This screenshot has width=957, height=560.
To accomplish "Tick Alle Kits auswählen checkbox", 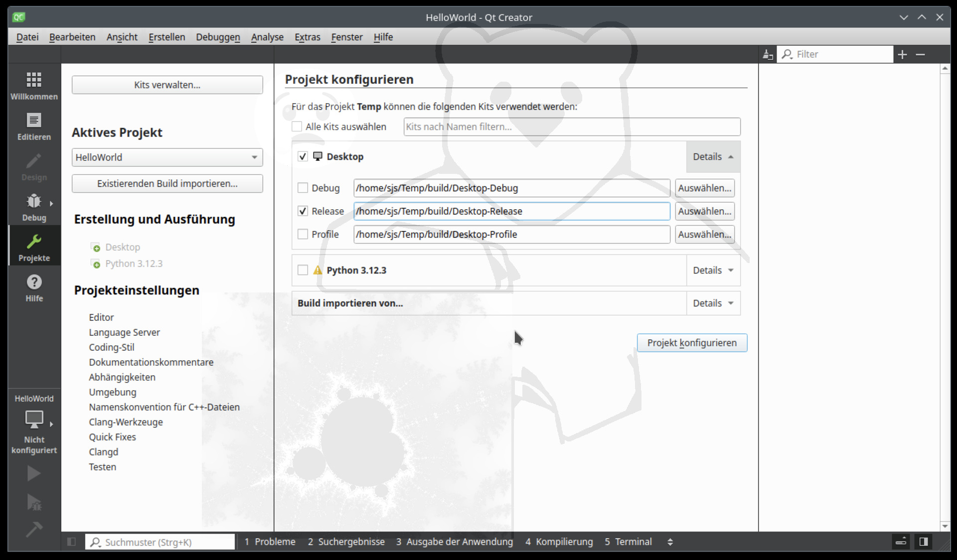I will tap(297, 127).
